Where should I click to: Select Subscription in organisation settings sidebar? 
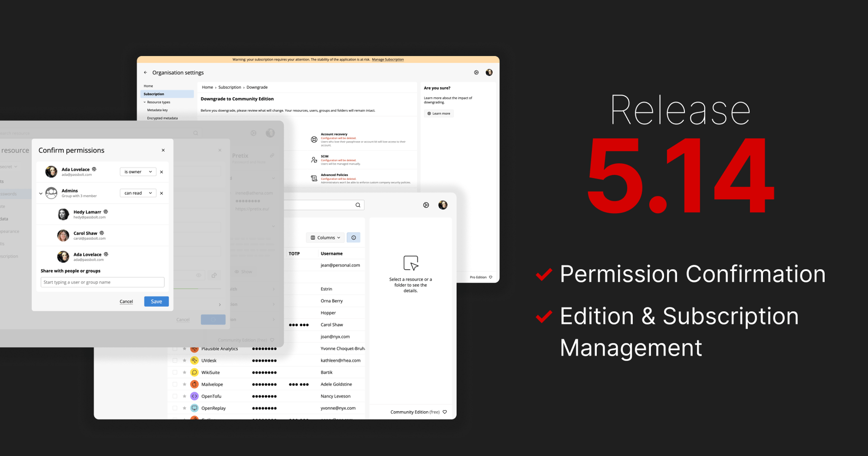167,94
